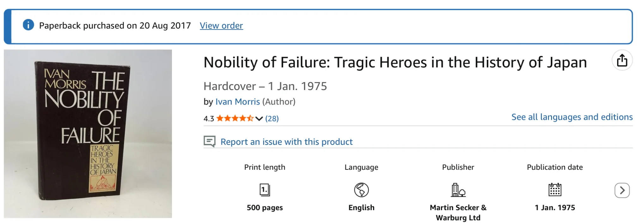The image size is (644, 224).
Task: Show next product details with right arrow
Action: click(x=622, y=190)
